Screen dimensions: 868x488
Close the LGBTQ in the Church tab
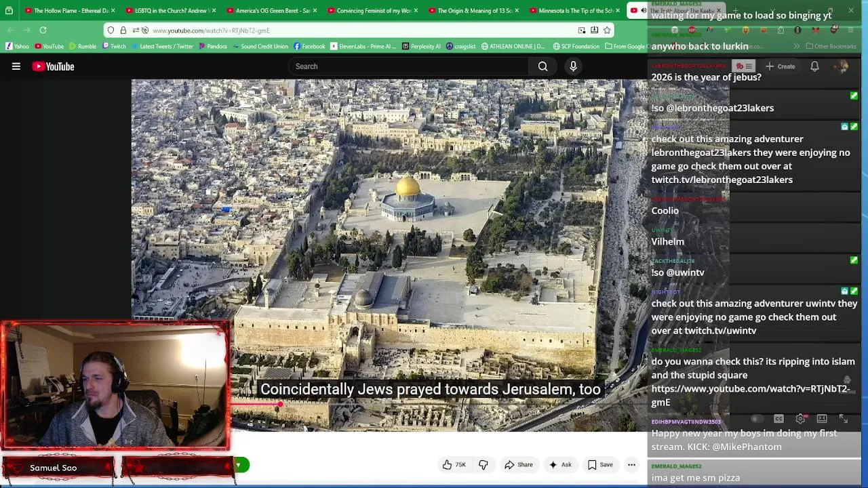coord(214,11)
